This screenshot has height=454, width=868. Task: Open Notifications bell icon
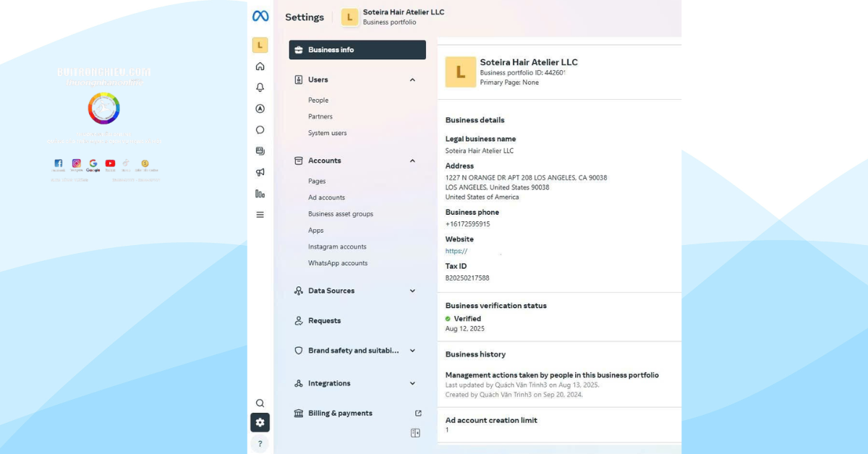click(x=260, y=87)
